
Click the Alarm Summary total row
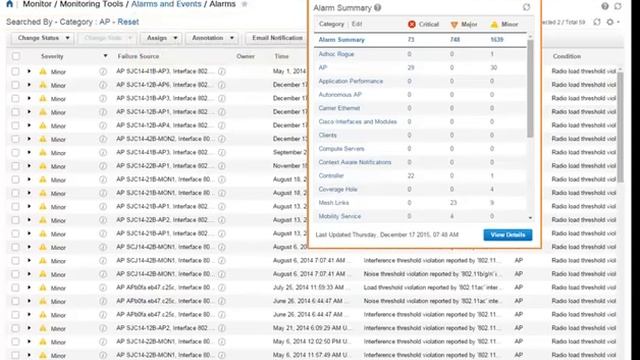[x=420, y=40]
